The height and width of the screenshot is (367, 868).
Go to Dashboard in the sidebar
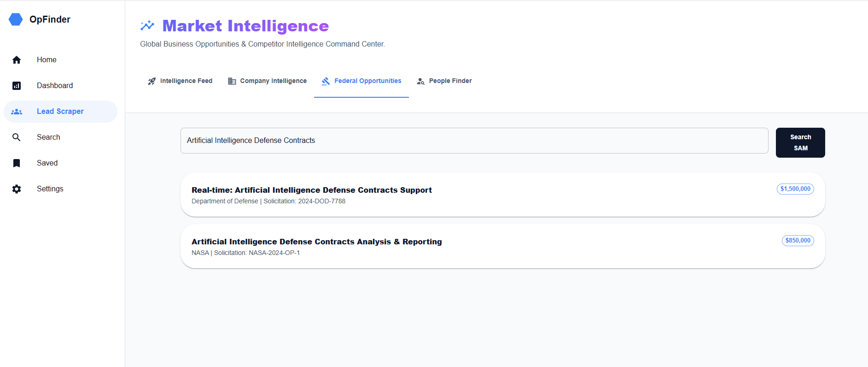click(x=60, y=86)
